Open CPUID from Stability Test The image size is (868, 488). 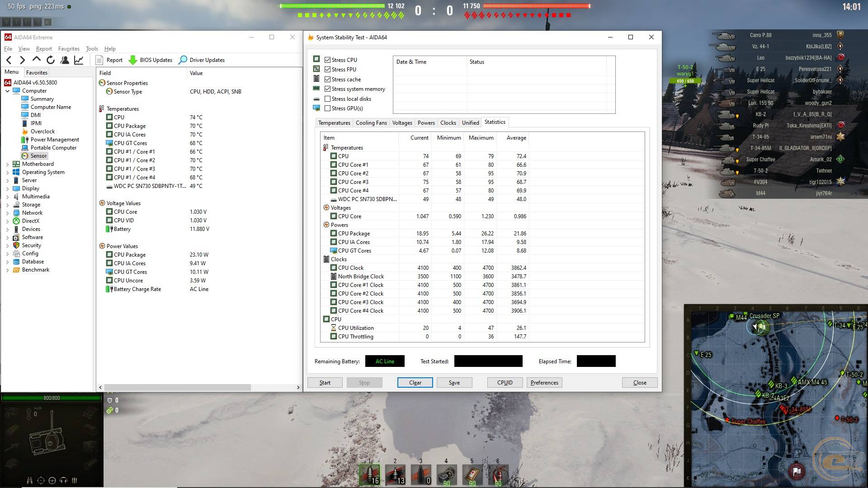(505, 383)
